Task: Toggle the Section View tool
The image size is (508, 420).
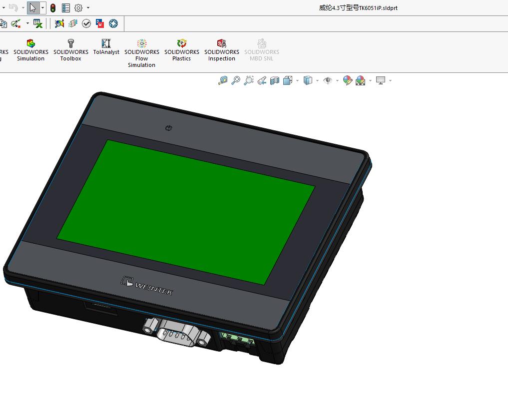Action: coord(275,80)
